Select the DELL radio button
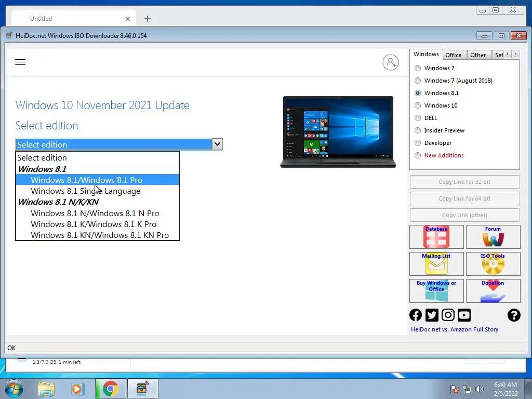Image resolution: width=532 pixels, height=399 pixels. (418, 118)
